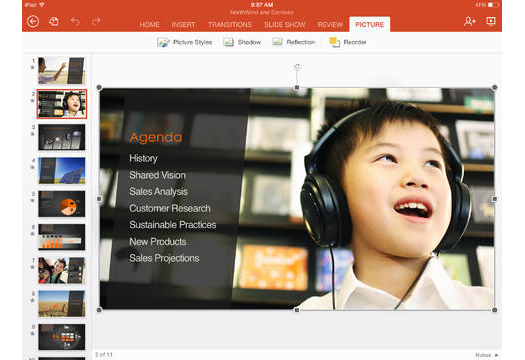The height and width of the screenshot is (360, 525).
Task: Click the Sales Projections agenda item
Action: point(164,258)
